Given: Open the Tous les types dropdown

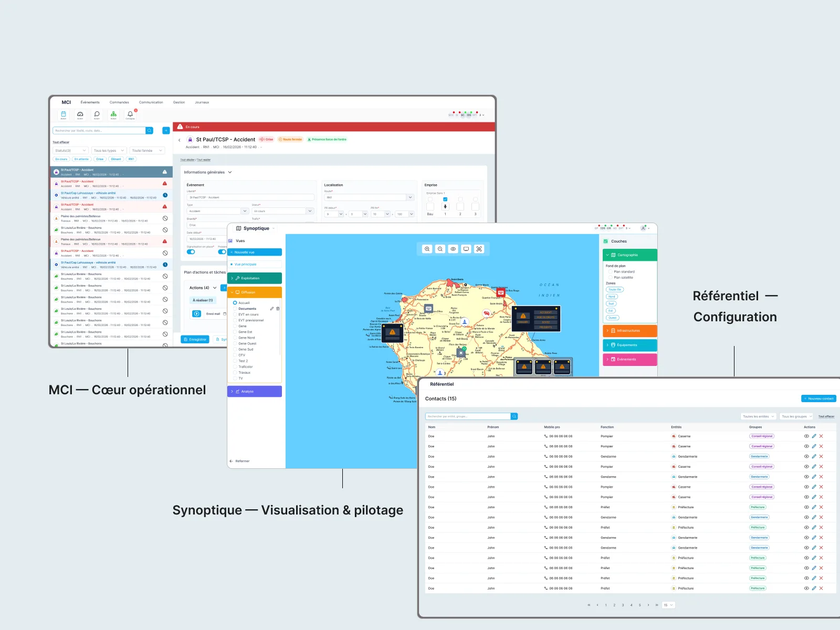Looking at the screenshot, I should [109, 151].
